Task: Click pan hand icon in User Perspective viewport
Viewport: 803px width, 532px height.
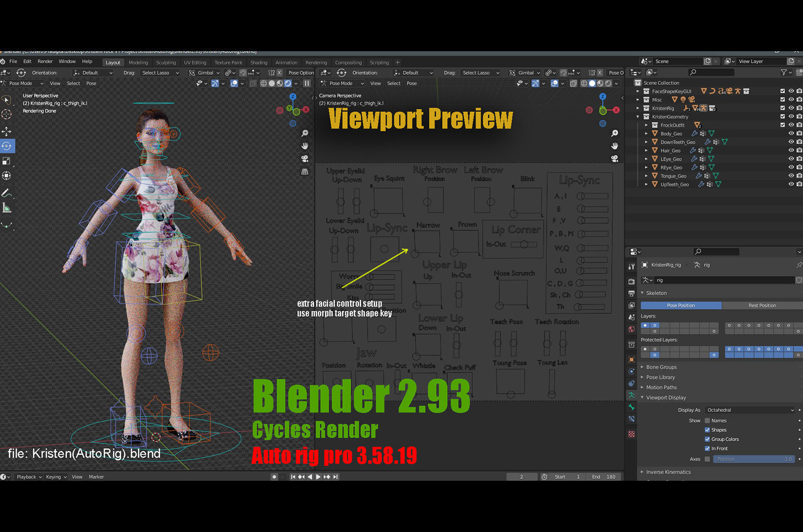Action: 305,146
